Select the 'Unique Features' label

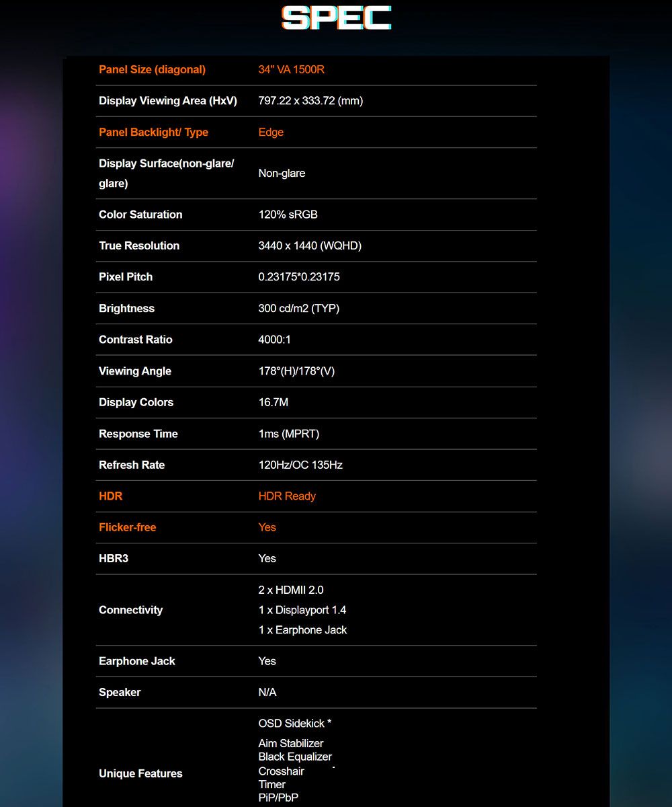click(x=140, y=774)
